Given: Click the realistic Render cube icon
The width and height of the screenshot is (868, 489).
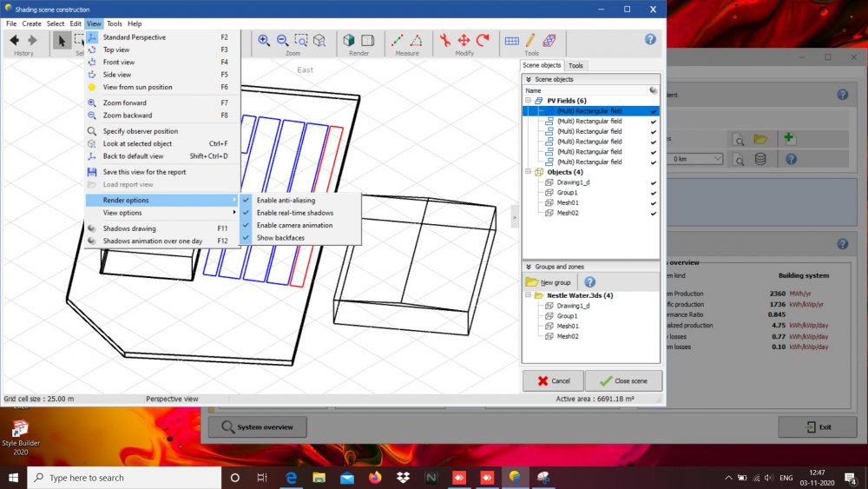Looking at the screenshot, I should (x=349, y=40).
